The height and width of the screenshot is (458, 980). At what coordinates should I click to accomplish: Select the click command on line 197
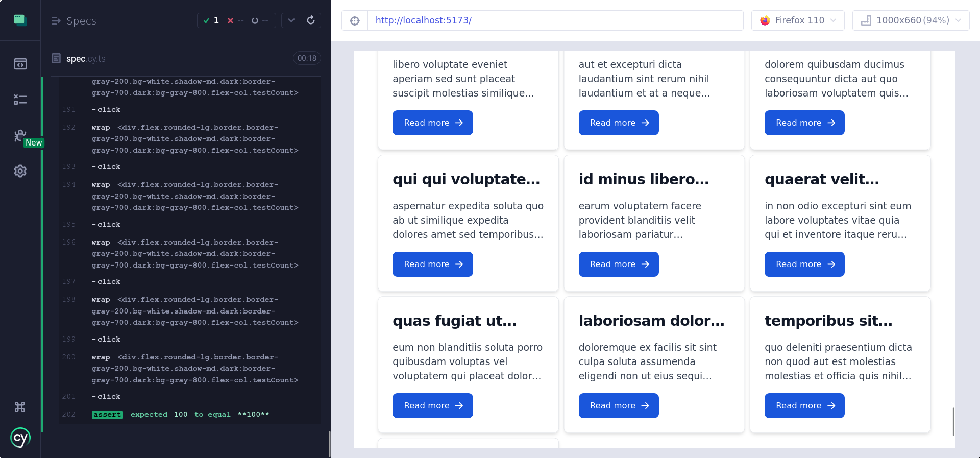pyautogui.click(x=190, y=281)
